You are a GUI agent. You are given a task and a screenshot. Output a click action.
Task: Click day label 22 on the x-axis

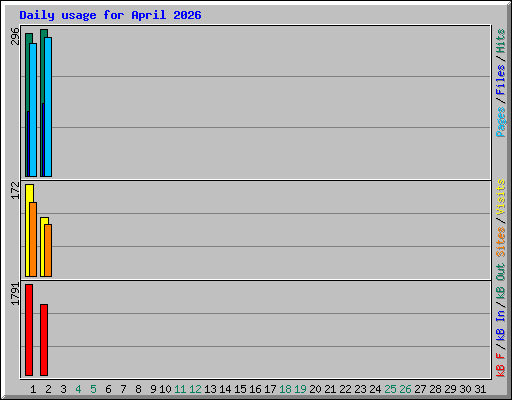pos(345,389)
